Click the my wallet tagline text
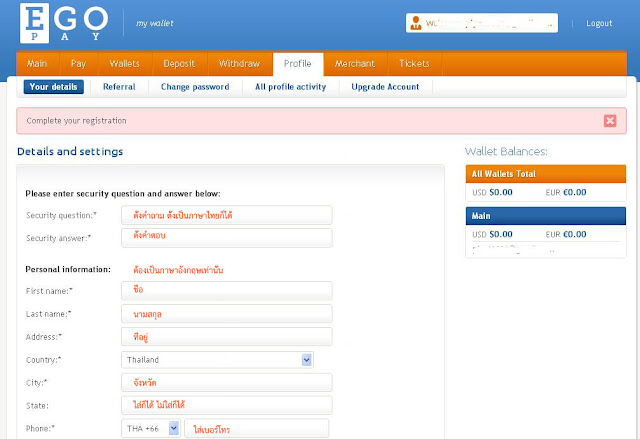The width and height of the screenshot is (640, 439). [155, 23]
